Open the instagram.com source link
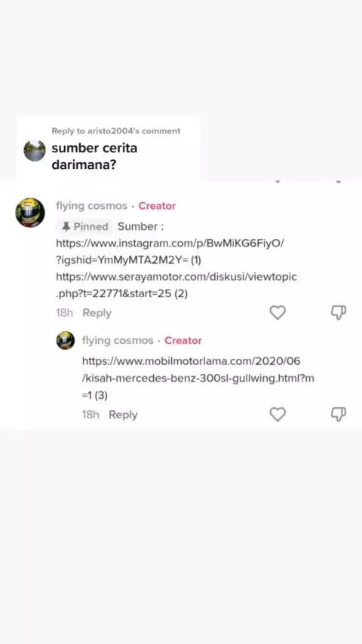The width and height of the screenshot is (362, 644). tap(170, 251)
